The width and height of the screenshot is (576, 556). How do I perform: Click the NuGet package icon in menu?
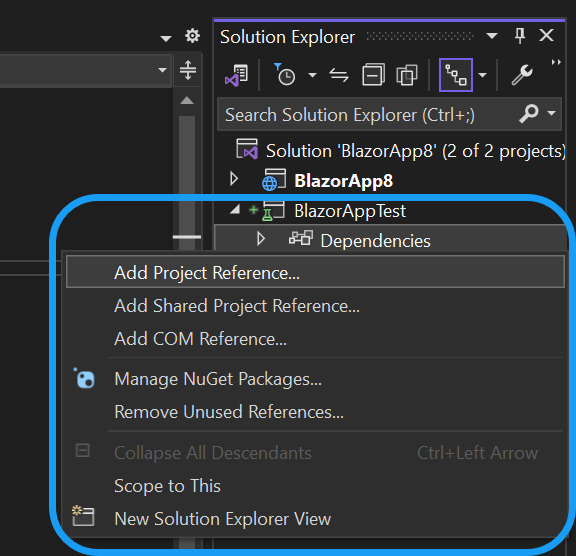[x=84, y=378]
